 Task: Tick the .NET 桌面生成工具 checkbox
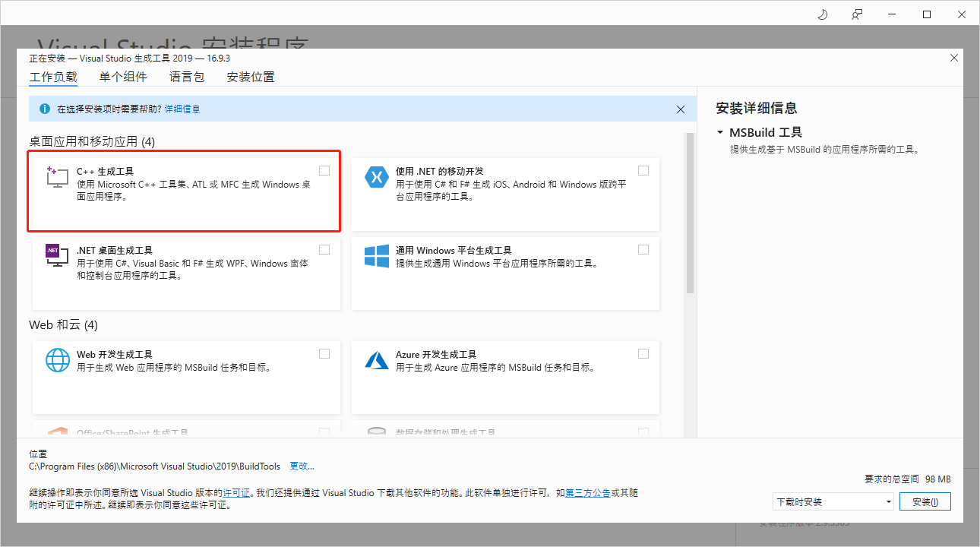coord(324,249)
